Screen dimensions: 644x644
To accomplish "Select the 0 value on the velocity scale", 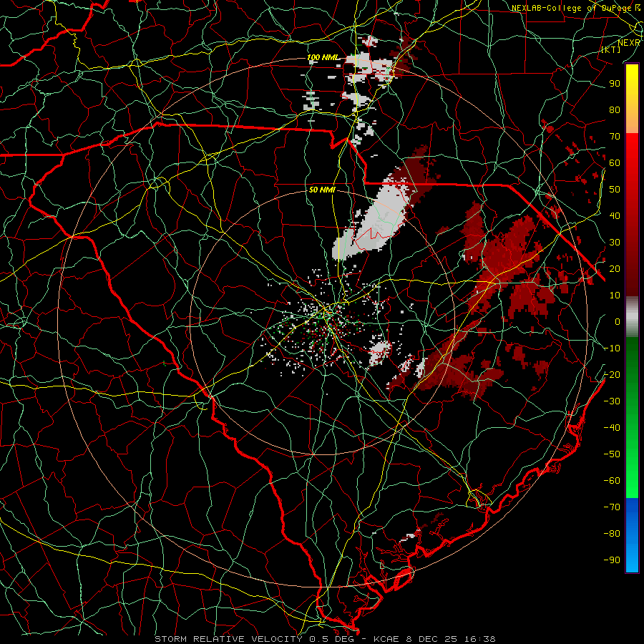I will coord(618,321).
